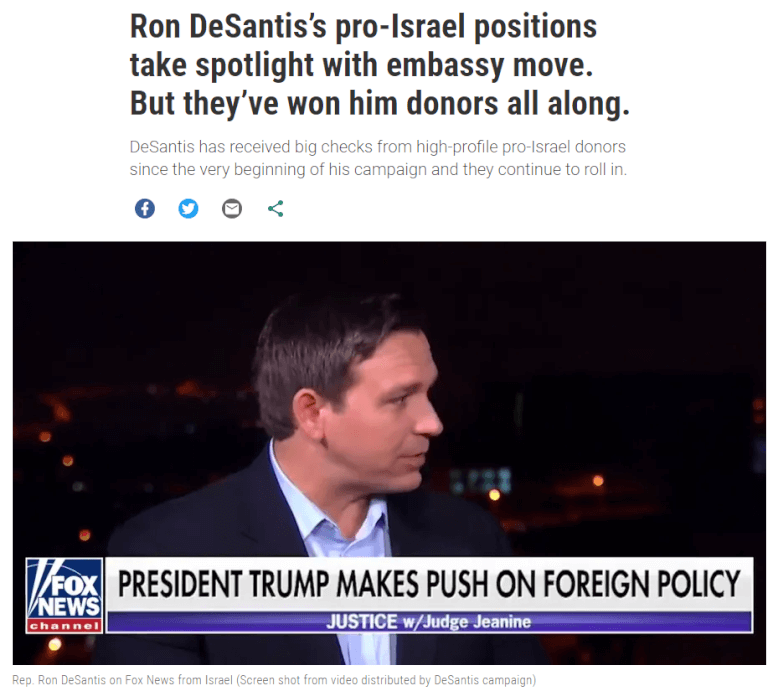
Task: Open the article's main Fox News screenshot
Action: (389, 453)
